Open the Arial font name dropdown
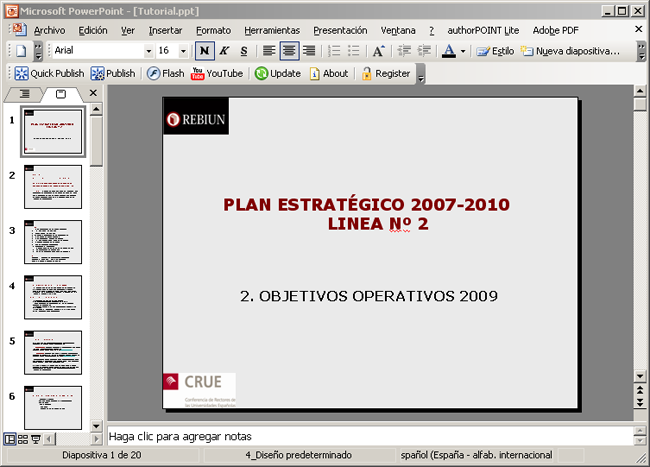The image size is (650, 467). [149, 51]
